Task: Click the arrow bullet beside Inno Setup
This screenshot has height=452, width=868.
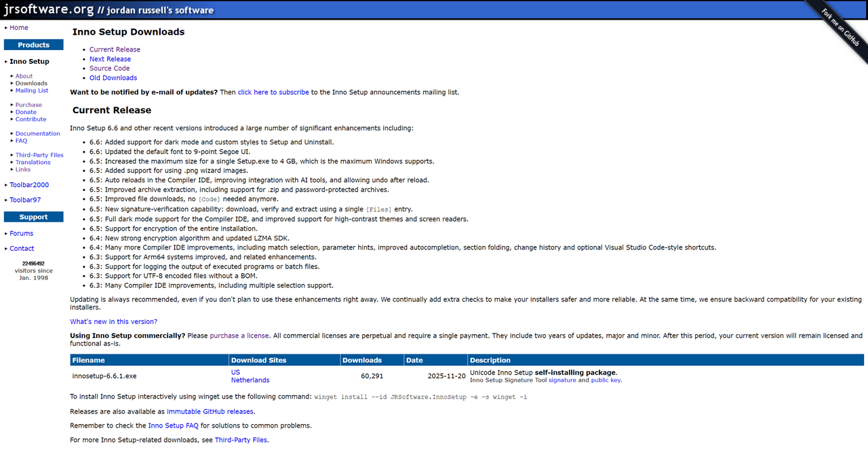Action: 5,62
